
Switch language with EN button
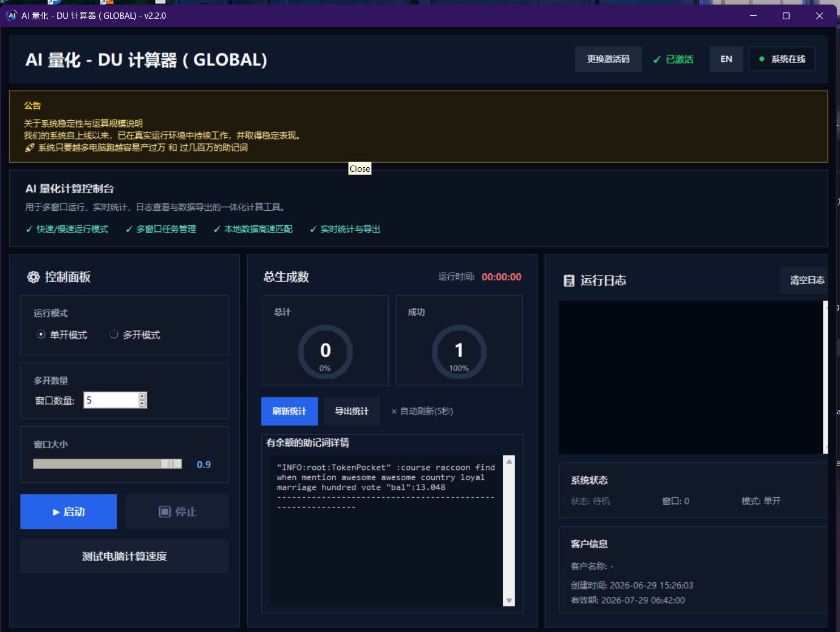click(726, 59)
